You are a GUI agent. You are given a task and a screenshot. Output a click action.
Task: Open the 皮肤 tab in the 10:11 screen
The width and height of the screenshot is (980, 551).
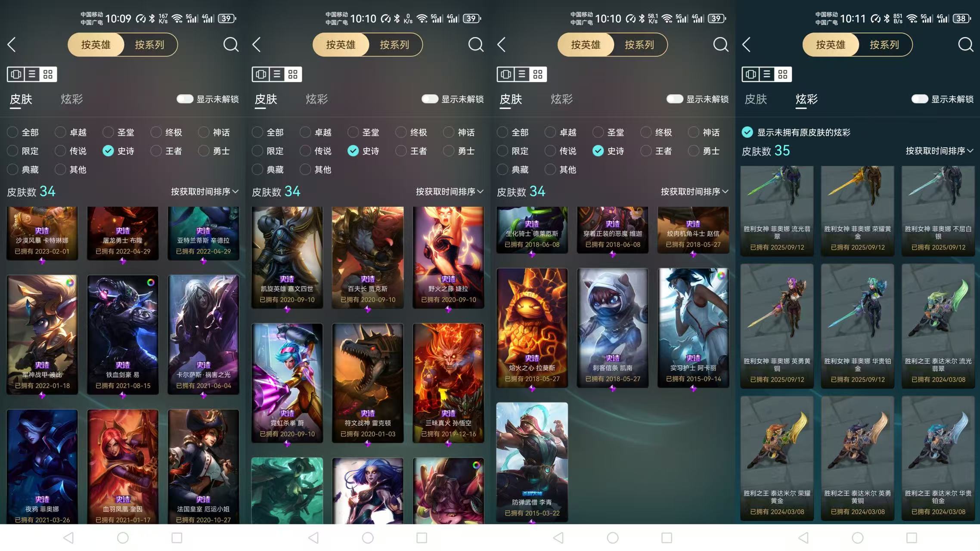(756, 99)
